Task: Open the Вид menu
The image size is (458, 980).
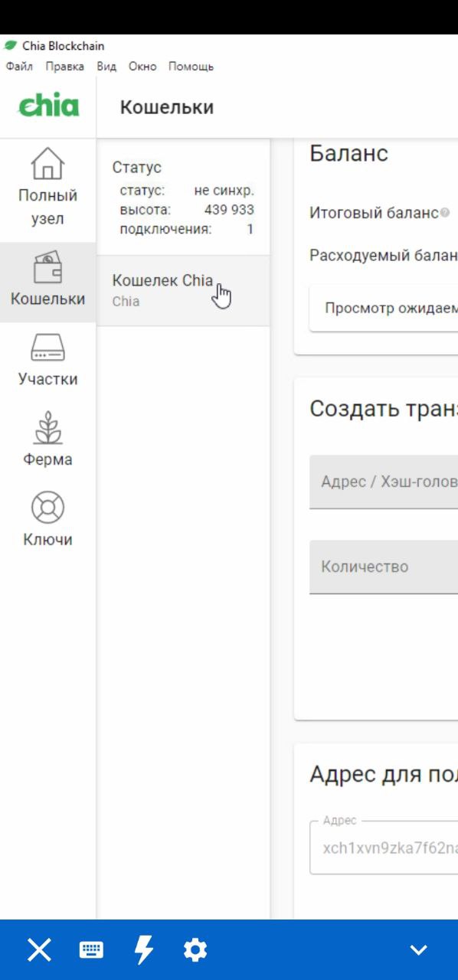Action: pyautogui.click(x=106, y=67)
